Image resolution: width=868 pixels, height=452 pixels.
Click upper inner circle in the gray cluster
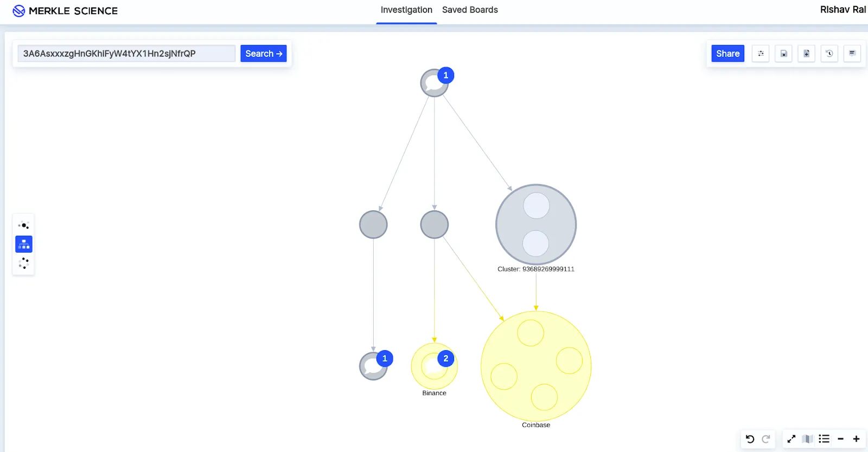[537, 206]
